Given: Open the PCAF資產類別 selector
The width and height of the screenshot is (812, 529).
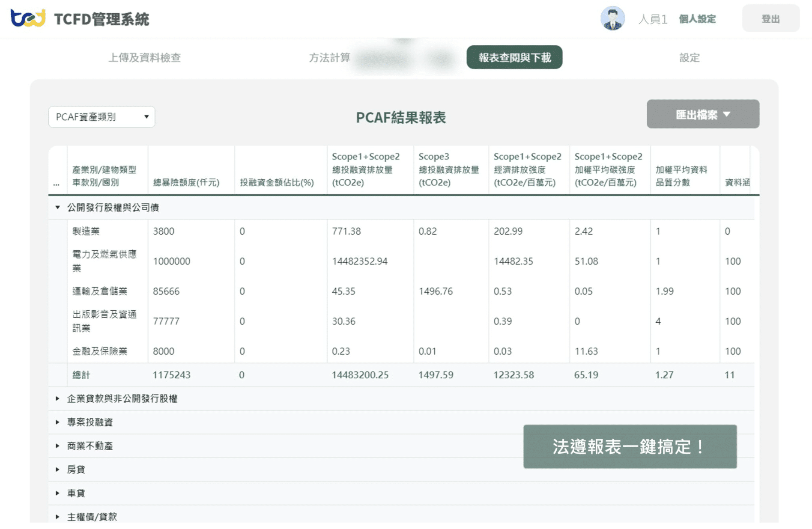Looking at the screenshot, I should [101, 116].
